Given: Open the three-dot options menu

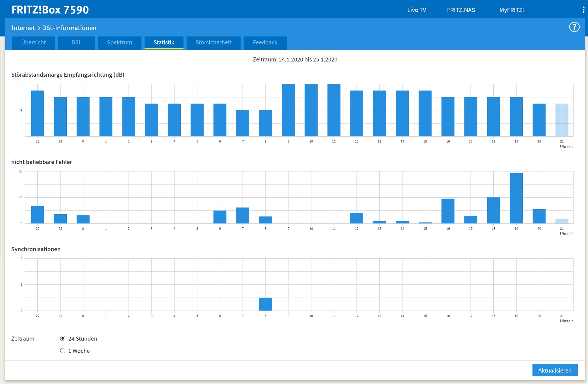Looking at the screenshot, I should pyautogui.click(x=583, y=10).
